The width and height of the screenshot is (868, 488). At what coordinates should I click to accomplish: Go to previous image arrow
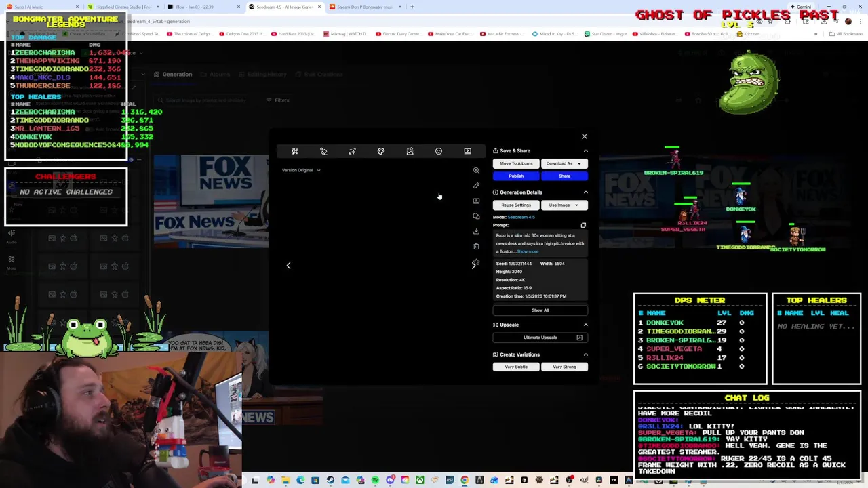288,266
